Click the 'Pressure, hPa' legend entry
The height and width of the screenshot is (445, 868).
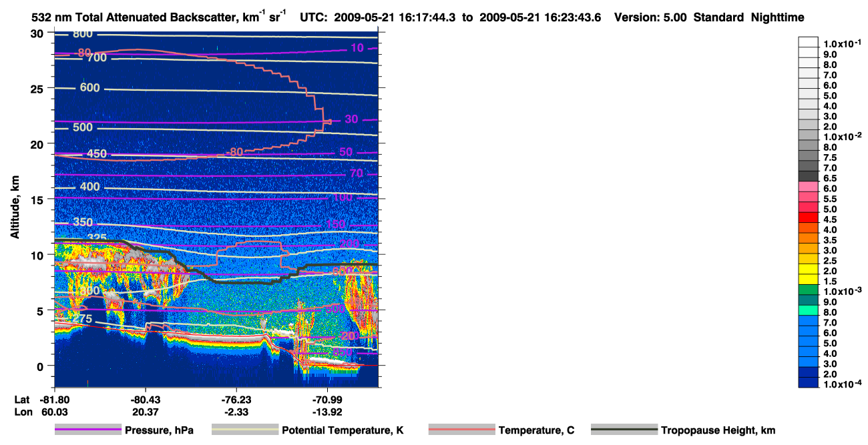159,430
